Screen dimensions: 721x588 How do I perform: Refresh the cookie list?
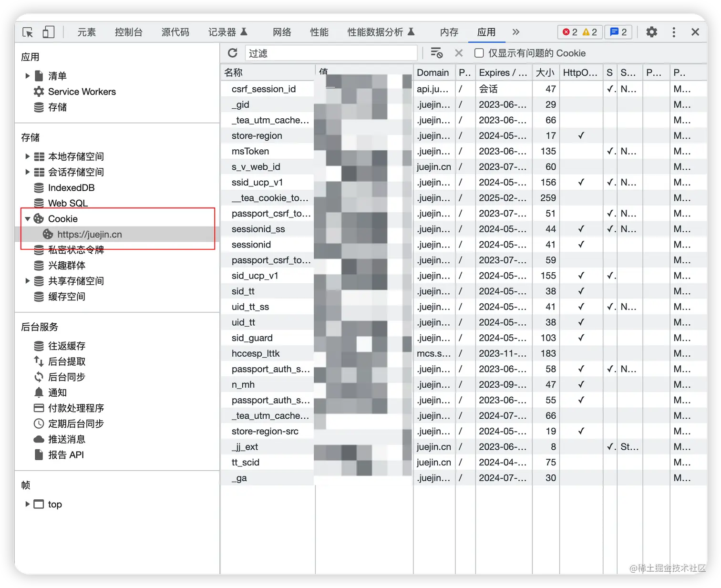click(x=233, y=53)
